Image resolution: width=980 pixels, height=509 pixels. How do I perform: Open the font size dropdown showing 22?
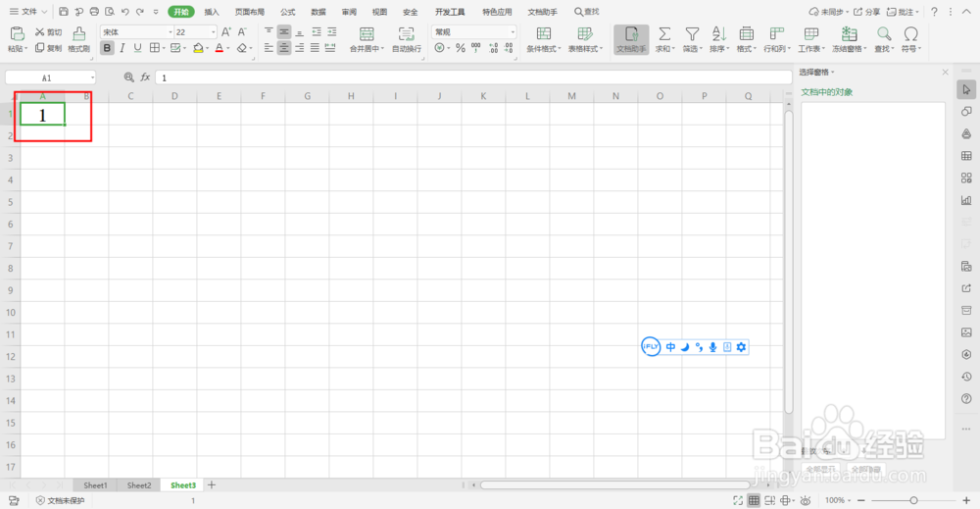(213, 32)
